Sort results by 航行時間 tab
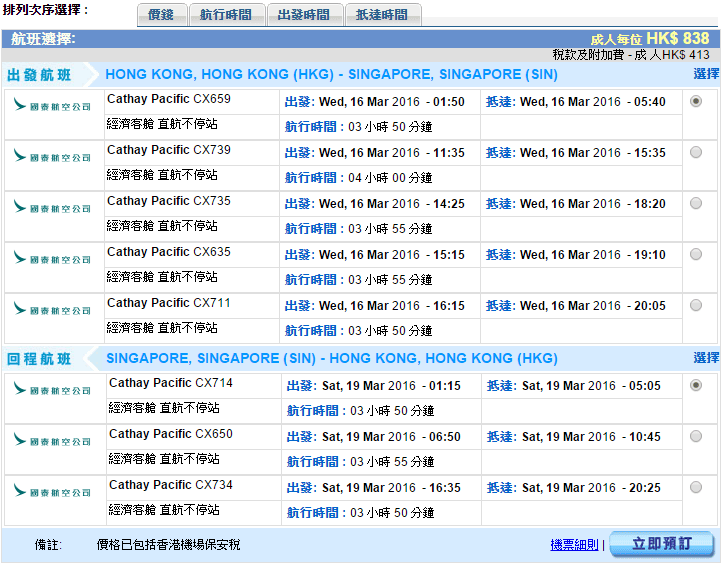 [226, 15]
